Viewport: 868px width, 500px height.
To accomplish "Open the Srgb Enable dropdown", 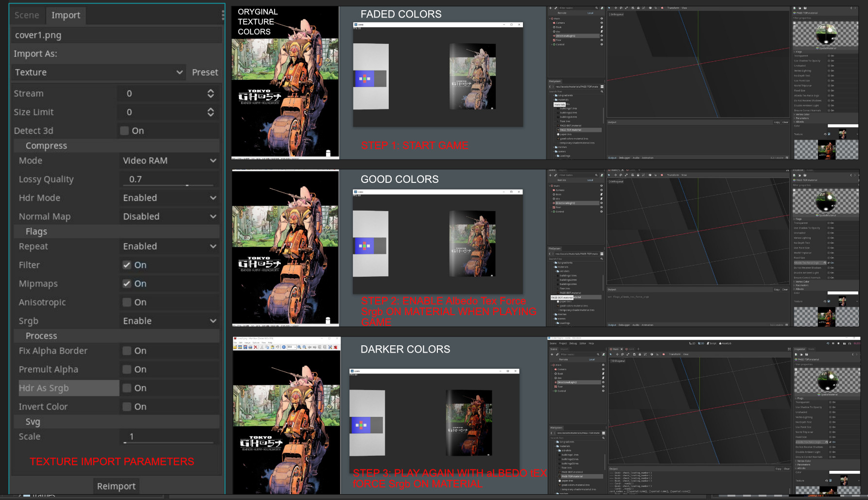I will 169,321.
